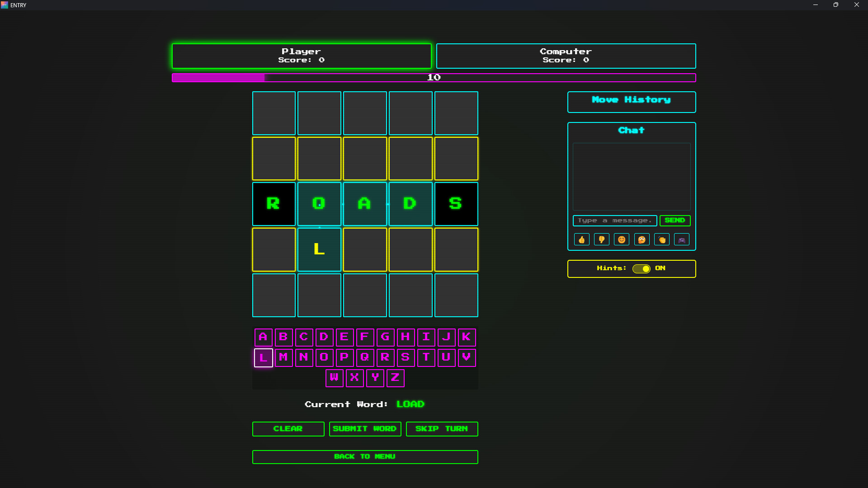Send the thinking face emoji
Screen dimensions: 868x488
click(642, 239)
